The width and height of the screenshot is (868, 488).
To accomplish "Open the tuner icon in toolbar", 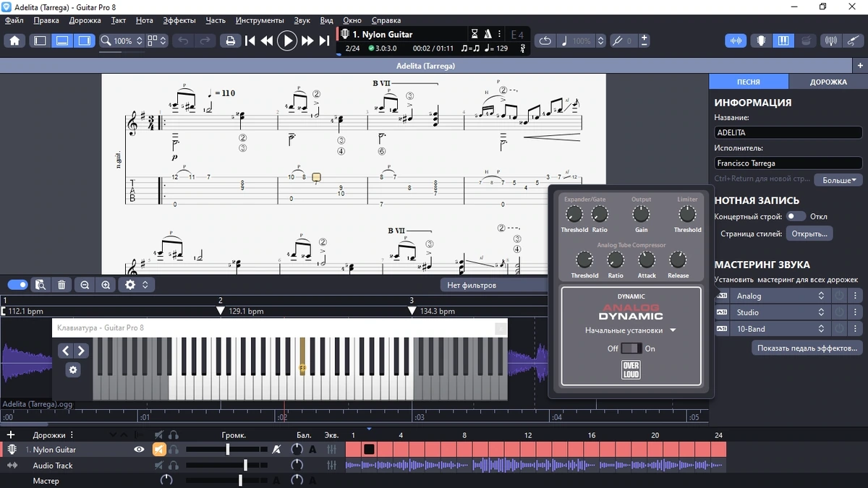I will (x=831, y=40).
